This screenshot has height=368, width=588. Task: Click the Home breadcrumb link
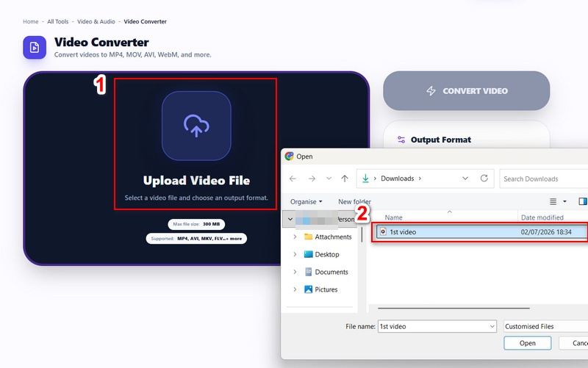pyautogui.click(x=30, y=22)
